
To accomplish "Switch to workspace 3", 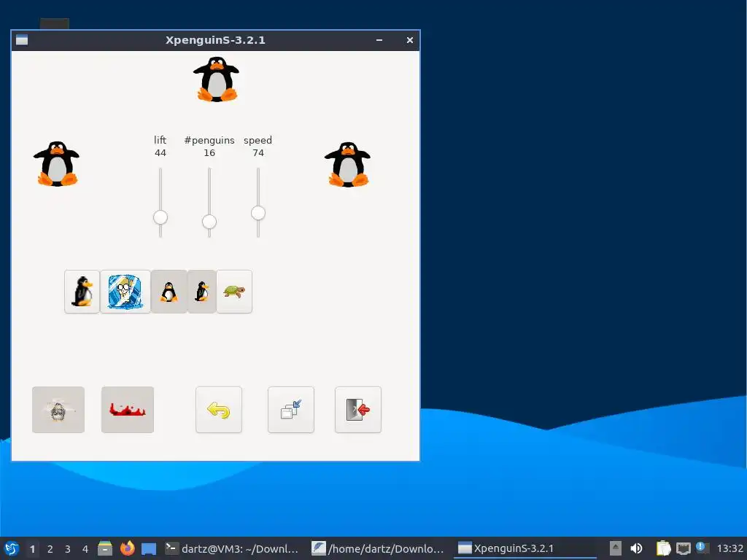I will [68, 549].
